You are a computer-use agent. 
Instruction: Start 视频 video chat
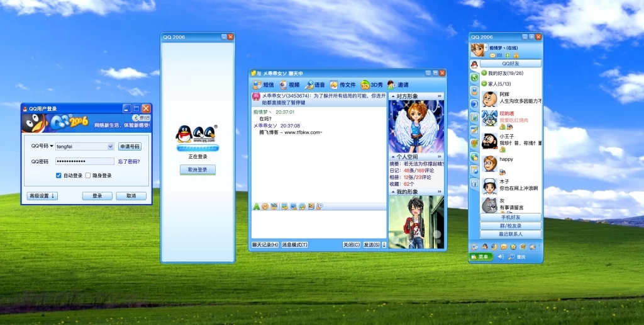pyautogui.click(x=289, y=85)
